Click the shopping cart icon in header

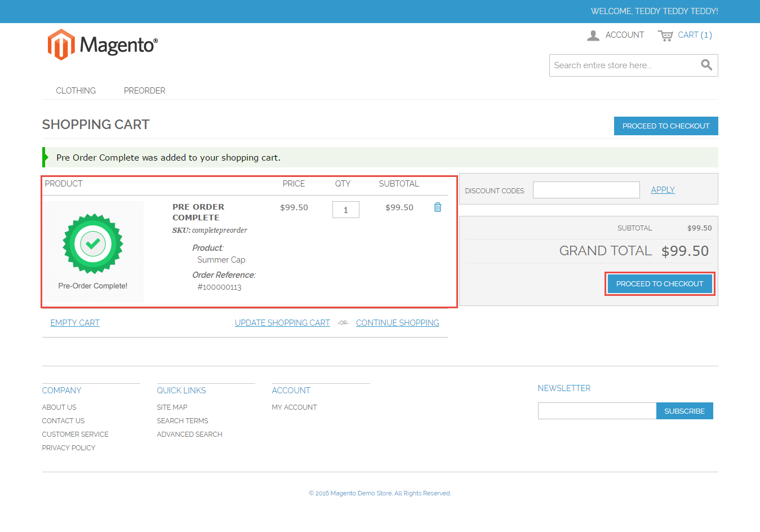pyautogui.click(x=665, y=35)
